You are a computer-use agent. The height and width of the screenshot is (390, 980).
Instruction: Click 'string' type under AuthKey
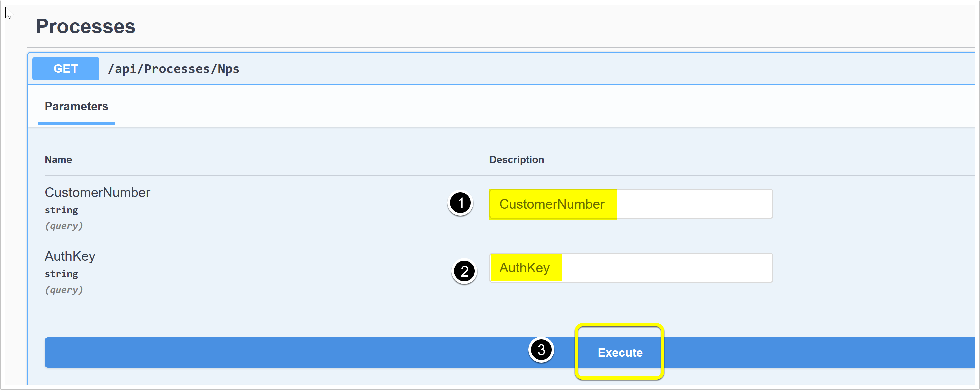(x=61, y=274)
